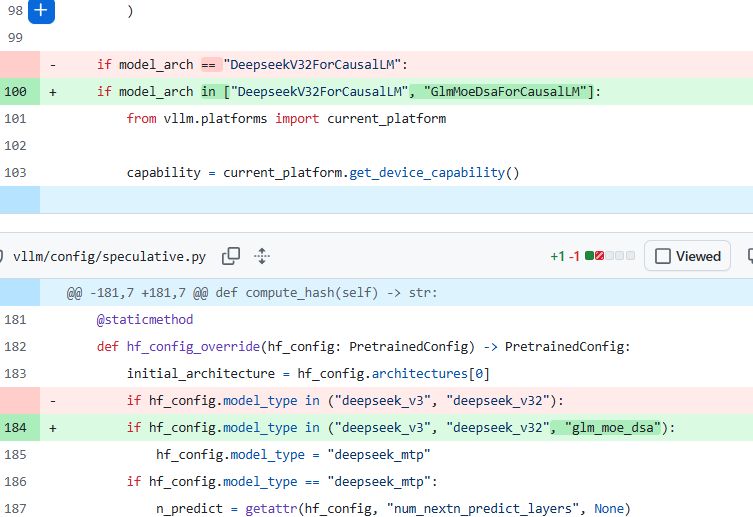Expand all lines of speculative.py diff

262,256
